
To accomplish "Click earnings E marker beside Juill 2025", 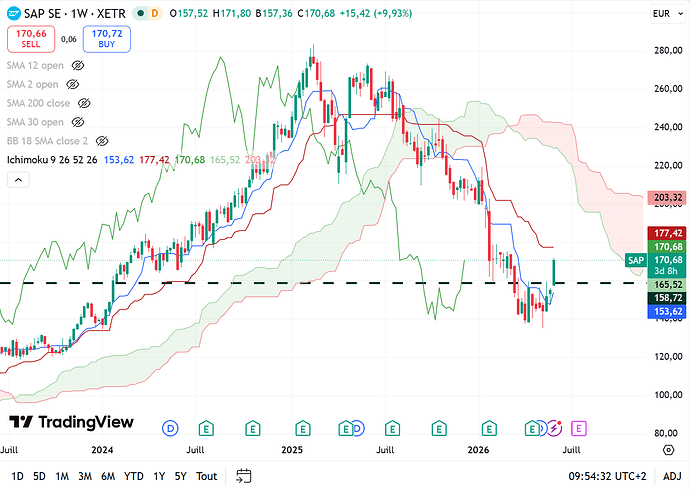I will pos(393,428).
